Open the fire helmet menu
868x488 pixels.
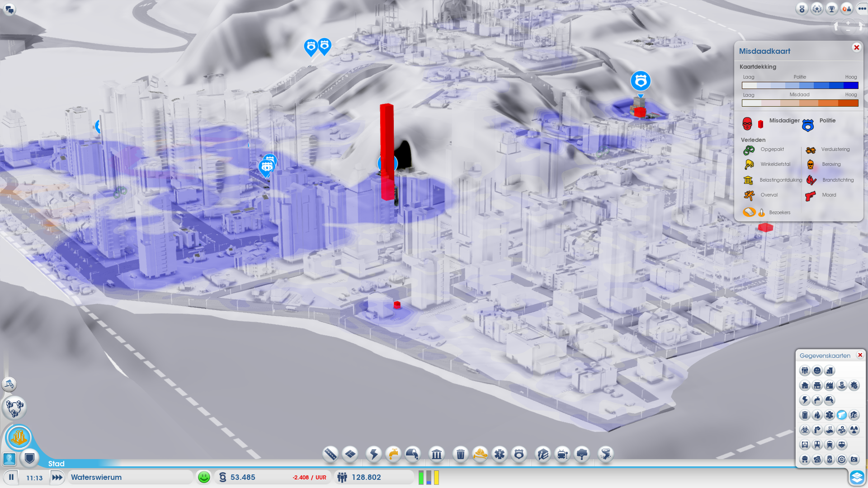point(480,454)
